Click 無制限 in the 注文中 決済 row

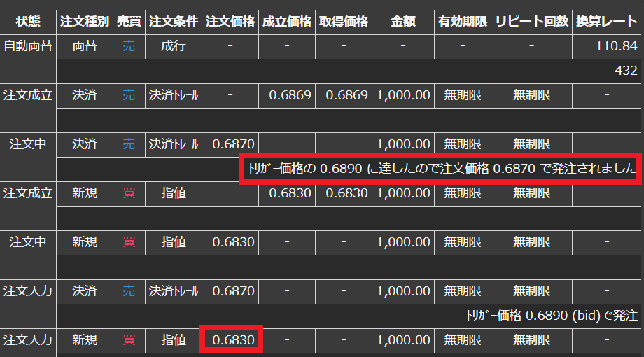[x=531, y=143]
